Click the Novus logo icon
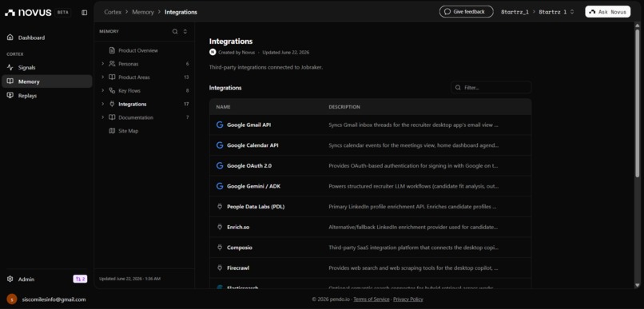This screenshot has width=644, height=309. [10, 13]
